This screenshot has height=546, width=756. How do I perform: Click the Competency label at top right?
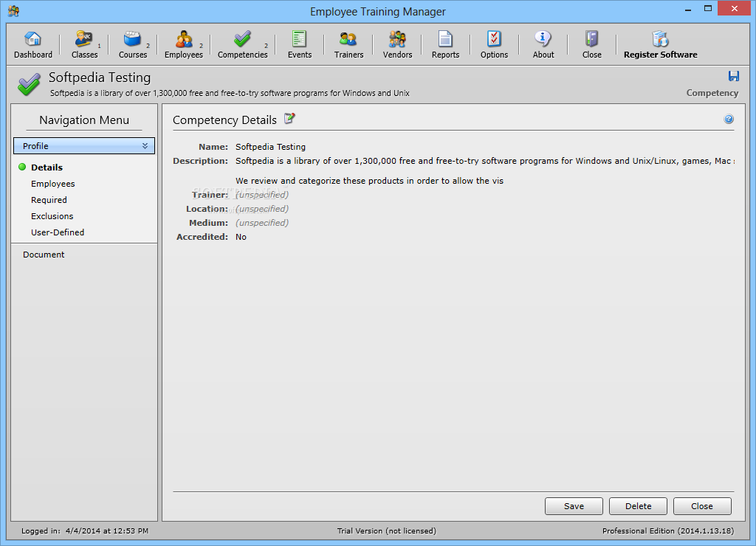tap(712, 93)
